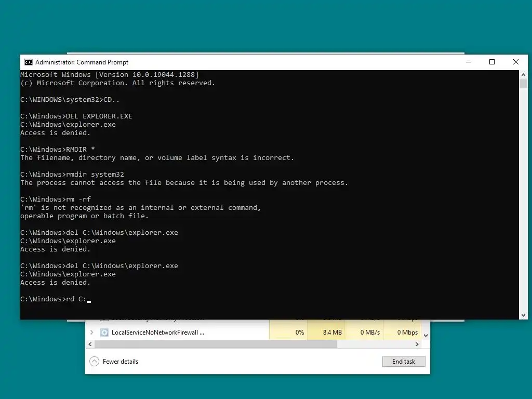Image resolution: width=532 pixels, height=399 pixels.
Task: Click the Command Prompt scrollbar up arrow
Action: point(523,75)
